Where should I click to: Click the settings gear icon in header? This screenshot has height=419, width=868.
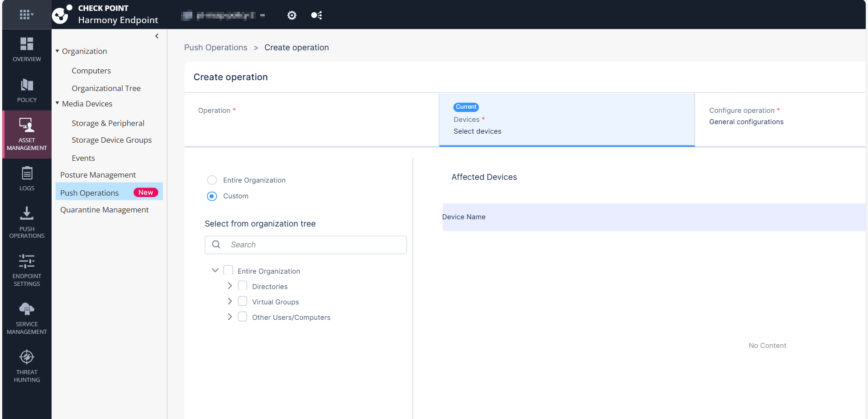(292, 15)
